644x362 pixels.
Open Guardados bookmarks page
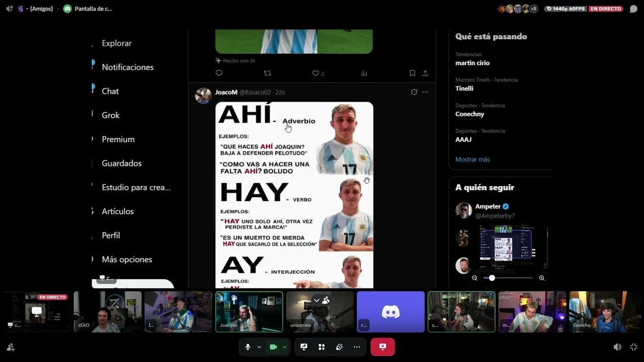pos(122,163)
